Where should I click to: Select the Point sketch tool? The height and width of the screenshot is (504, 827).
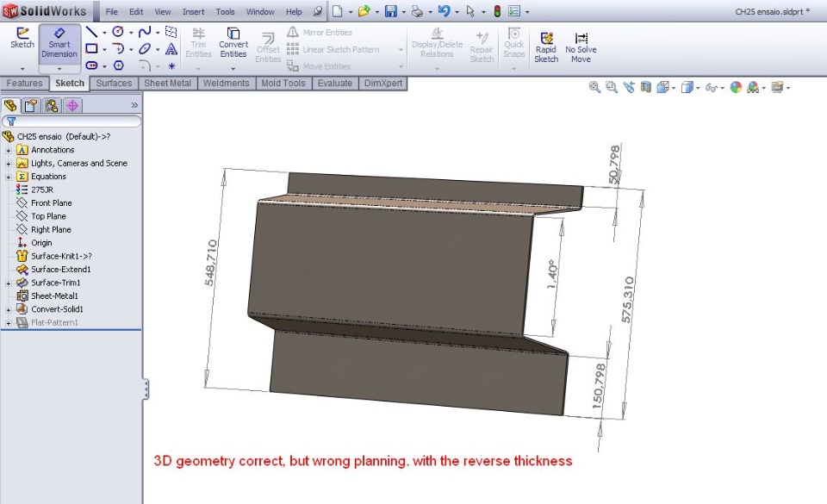point(171,65)
